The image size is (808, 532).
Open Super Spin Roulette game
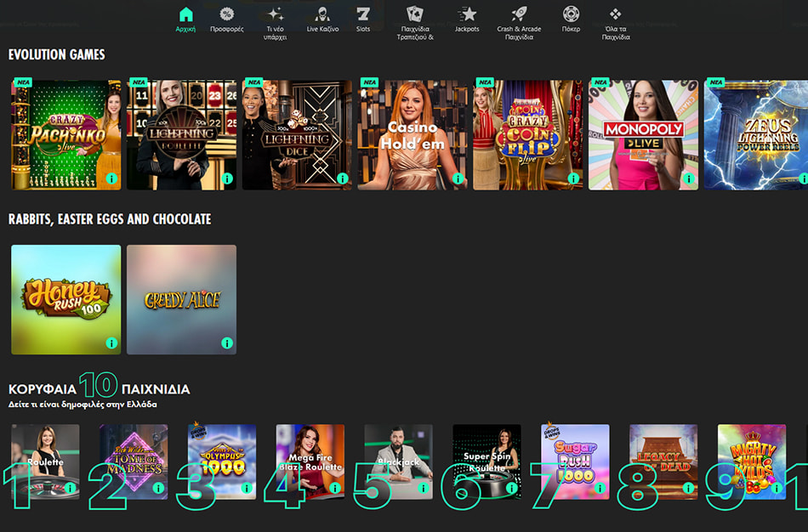pyautogui.click(x=487, y=461)
